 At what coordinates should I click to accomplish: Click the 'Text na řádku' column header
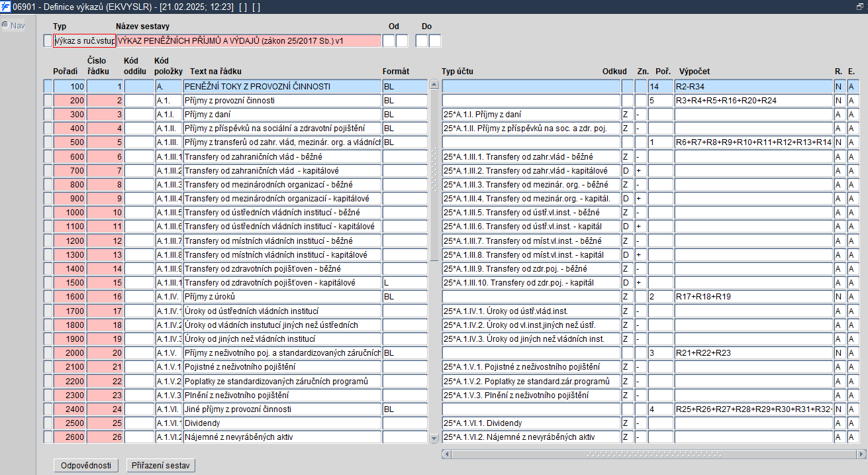click(215, 71)
